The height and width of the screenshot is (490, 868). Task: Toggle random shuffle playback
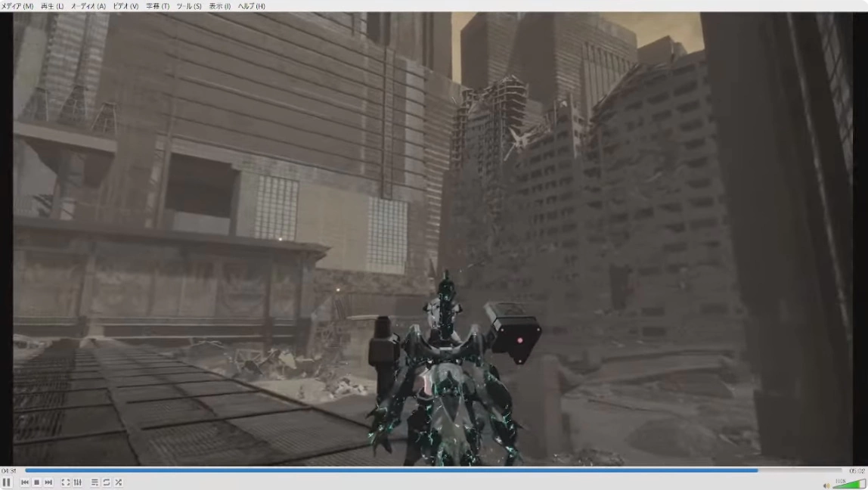click(119, 482)
